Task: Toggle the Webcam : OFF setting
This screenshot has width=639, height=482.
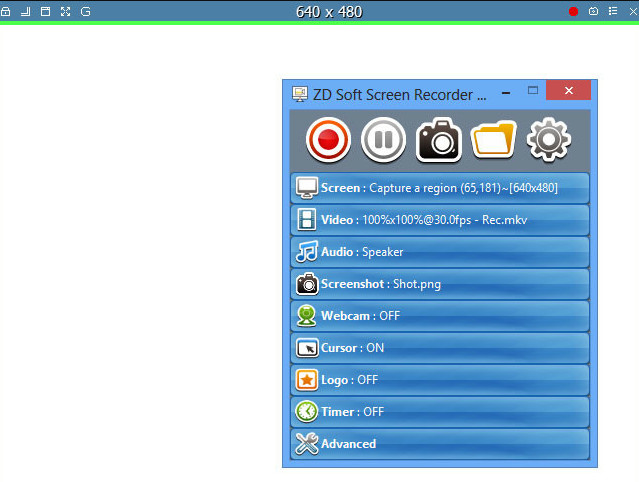Action: 440,316
